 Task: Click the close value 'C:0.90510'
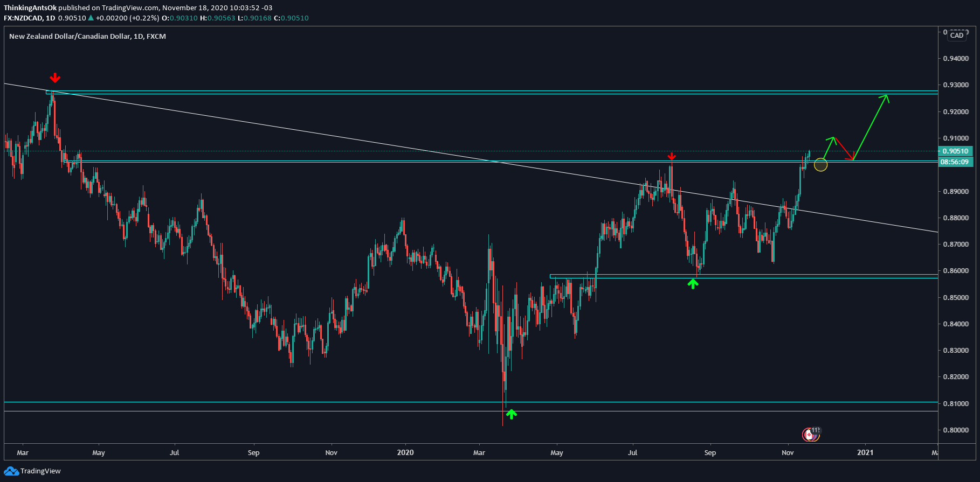pyautogui.click(x=291, y=18)
